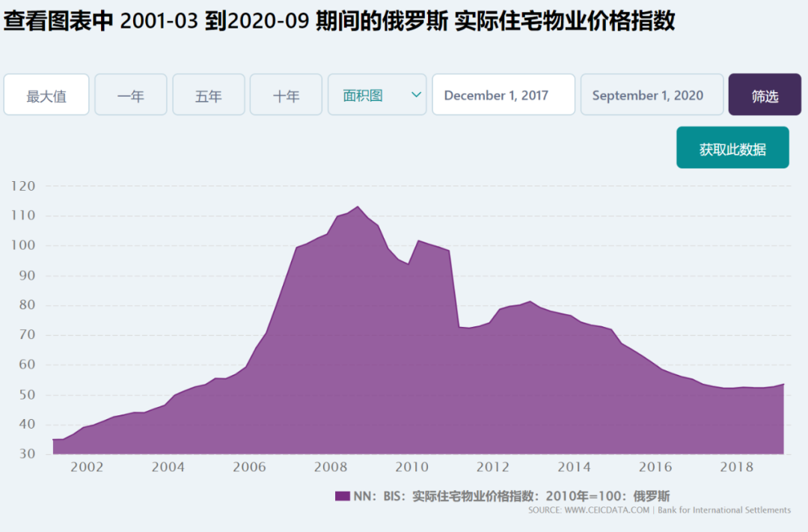The width and height of the screenshot is (808, 532).
Task: Choose the 十年 time range
Action: (x=286, y=95)
